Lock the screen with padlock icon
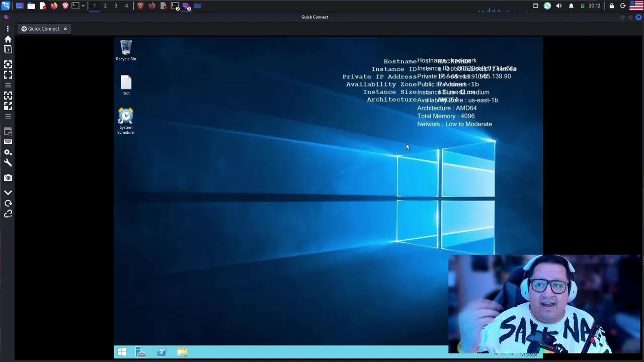This screenshot has width=644, height=362. [612, 6]
